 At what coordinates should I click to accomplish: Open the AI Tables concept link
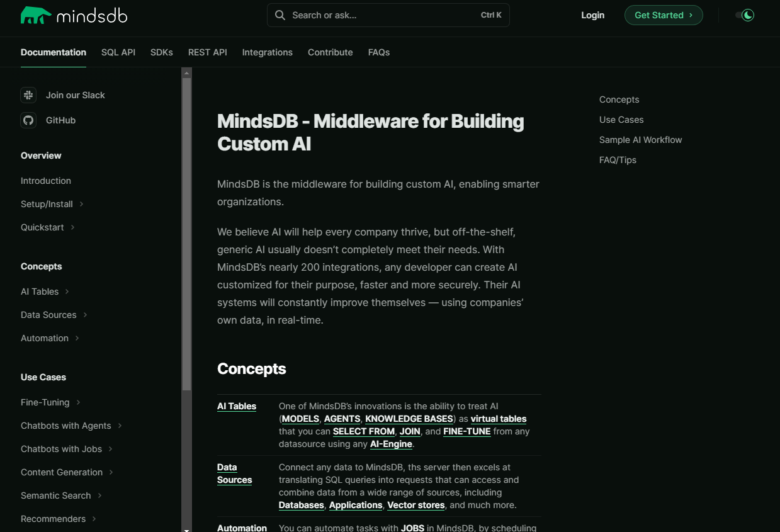tap(237, 406)
